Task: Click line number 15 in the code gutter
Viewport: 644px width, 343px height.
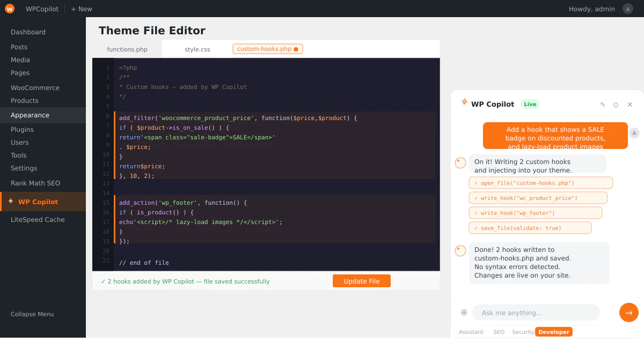Action: 106,203
